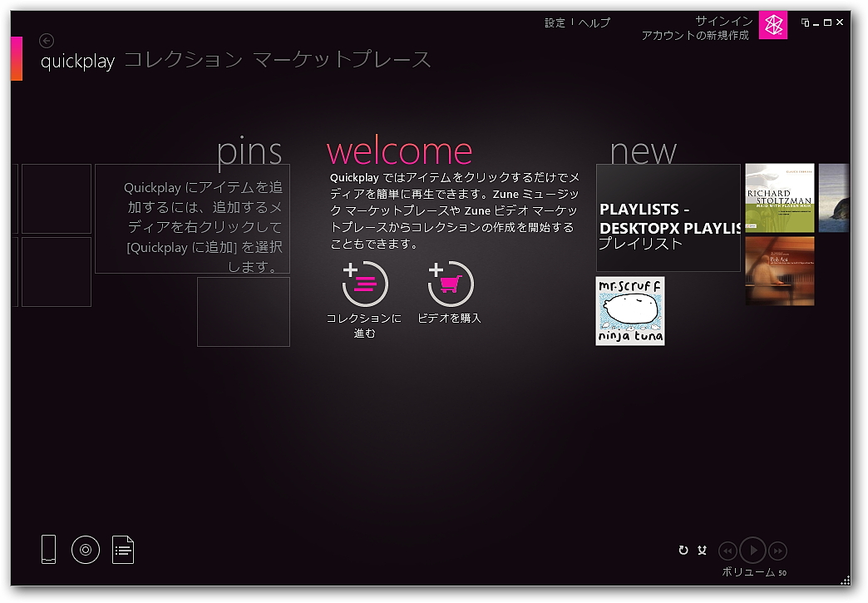Open the CD disc icon
Viewport: 868px width, 603px height.
86,550
